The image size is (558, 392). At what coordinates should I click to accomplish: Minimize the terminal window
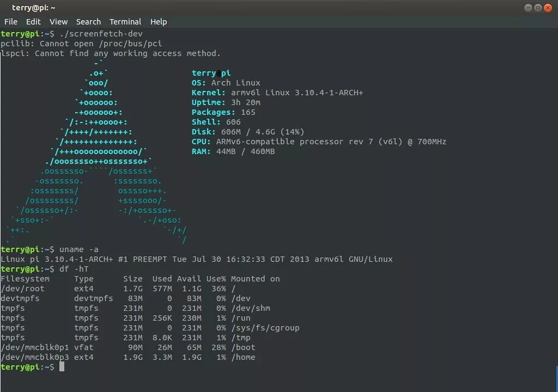[528, 8]
